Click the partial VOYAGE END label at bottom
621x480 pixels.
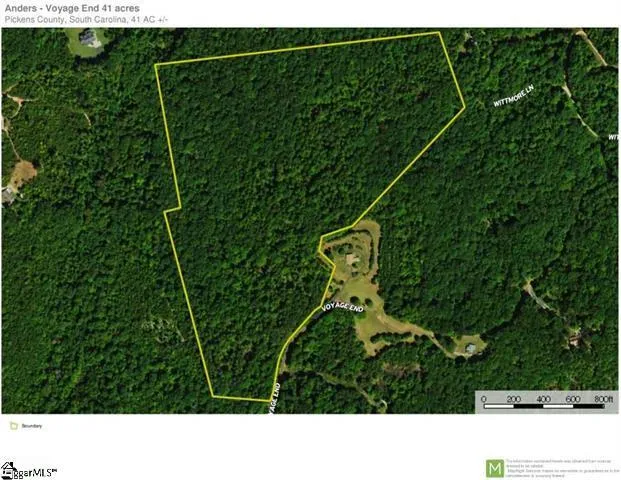[275, 398]
